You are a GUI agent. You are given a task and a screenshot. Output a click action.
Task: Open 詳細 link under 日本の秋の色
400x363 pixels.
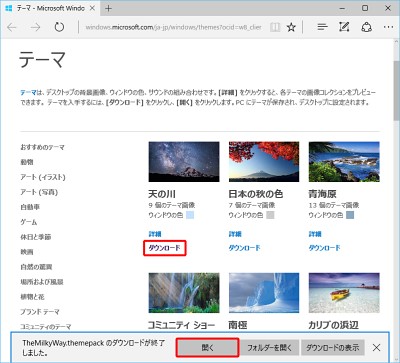(x=235, y=234)
